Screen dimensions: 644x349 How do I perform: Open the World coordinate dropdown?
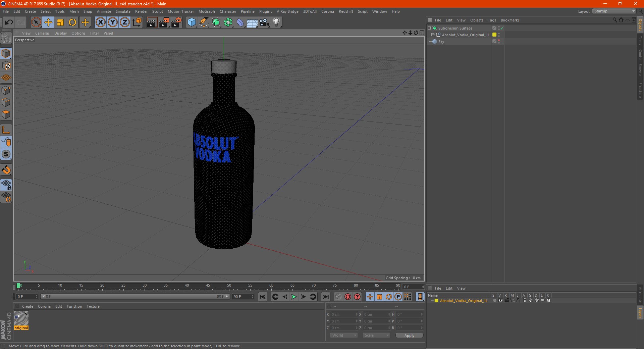[x=344, y=335]
